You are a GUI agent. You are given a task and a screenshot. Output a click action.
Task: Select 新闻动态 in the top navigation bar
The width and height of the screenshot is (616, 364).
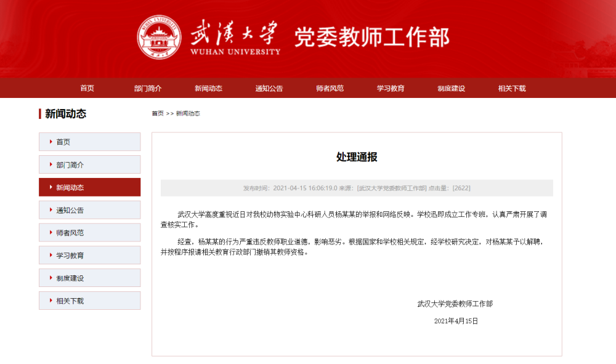tap(208, 88)
